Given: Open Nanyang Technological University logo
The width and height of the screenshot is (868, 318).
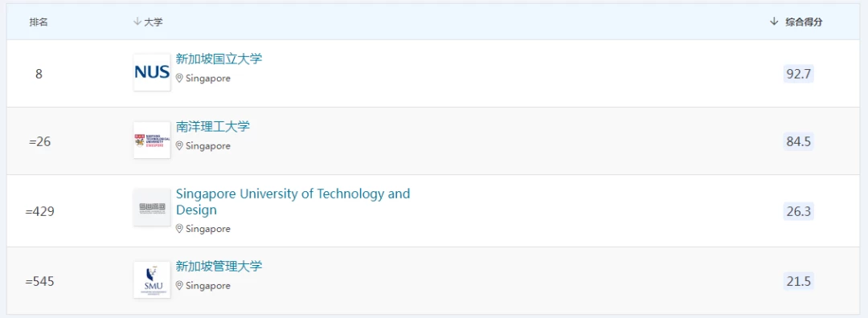Looking at the screenshot, I should (152, 141).
